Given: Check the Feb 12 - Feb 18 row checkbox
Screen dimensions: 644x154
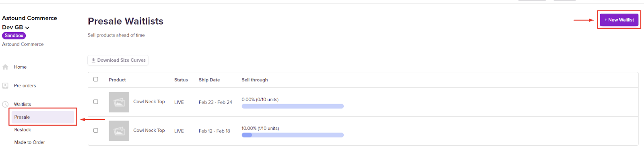Looking at the screenshot, I should [96, 130].
